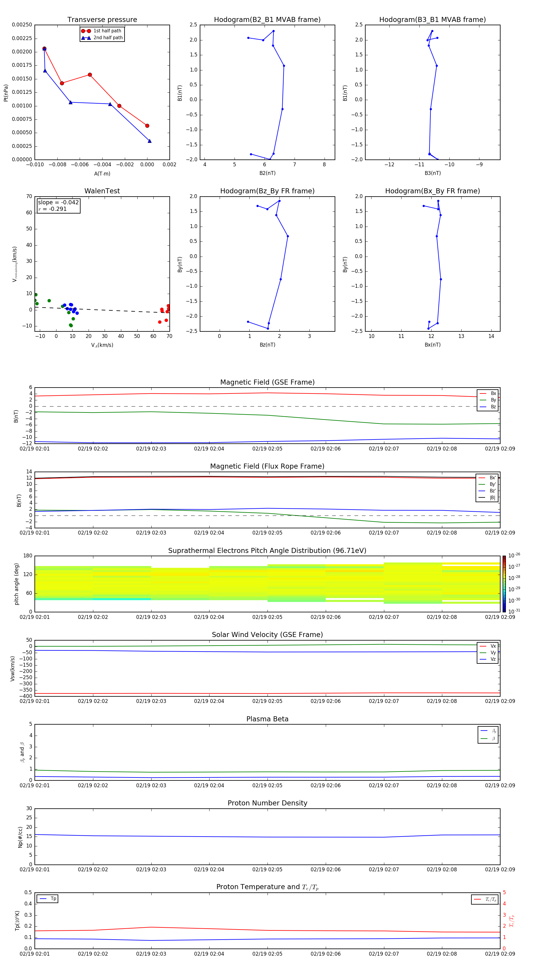Select Bz' in the flux rope legend
The height and width of the screenshot is (980, 535).
coord(487,491)
